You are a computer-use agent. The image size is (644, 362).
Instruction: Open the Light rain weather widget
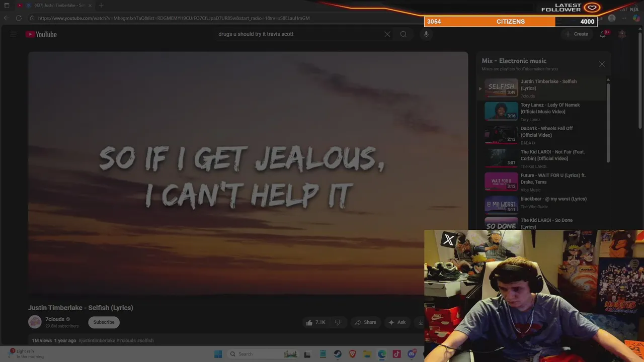25,353
